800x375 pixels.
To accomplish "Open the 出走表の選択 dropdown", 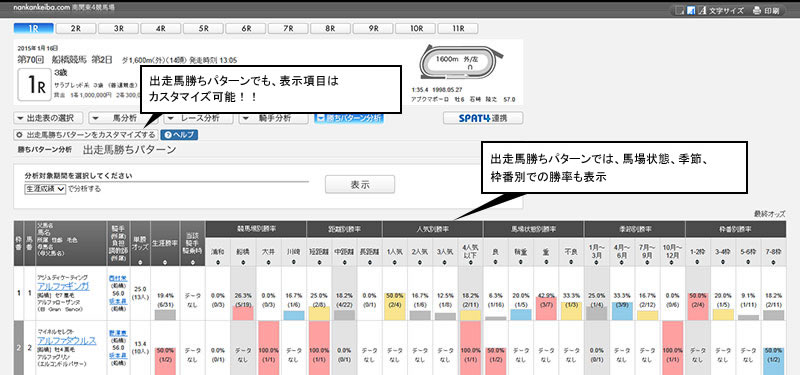I will pyautogui.click(x=48, y=118).
